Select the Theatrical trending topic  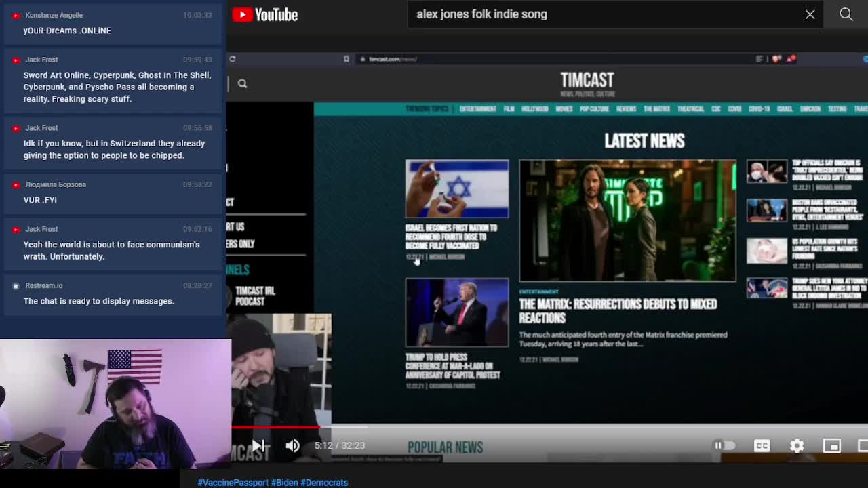pyautogui.click(x=690, y=109)
